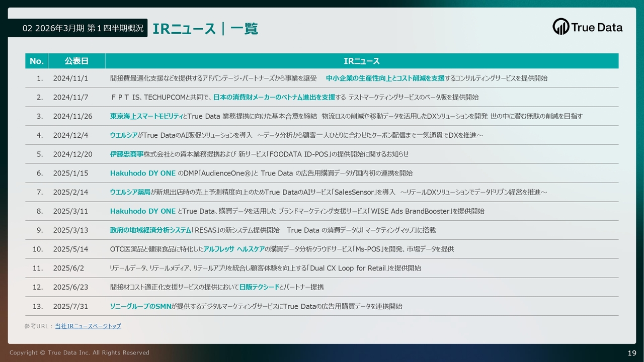The height and width of the screenshot is (362, 644).
Task: Open the 当社IRニュースページトップ link
Action: [88, 326]
